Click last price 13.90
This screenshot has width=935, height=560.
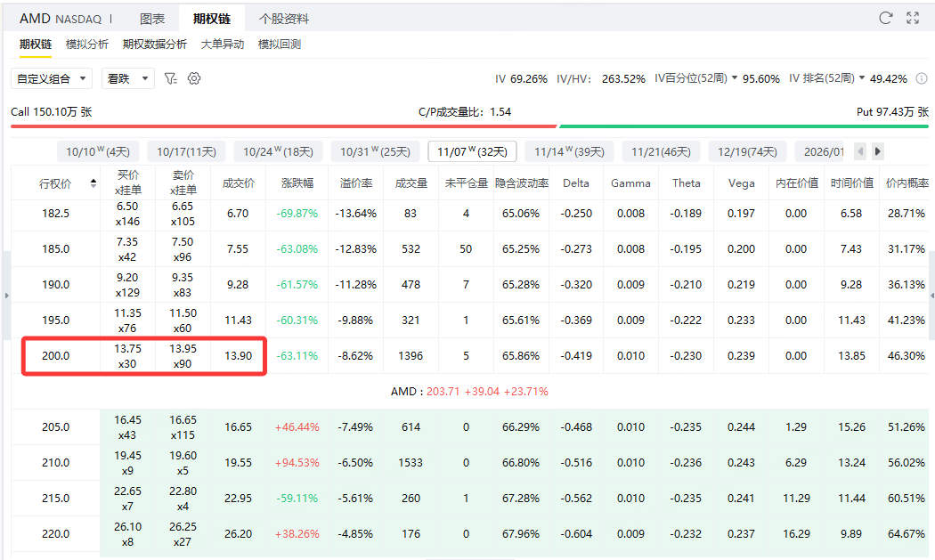238,356
